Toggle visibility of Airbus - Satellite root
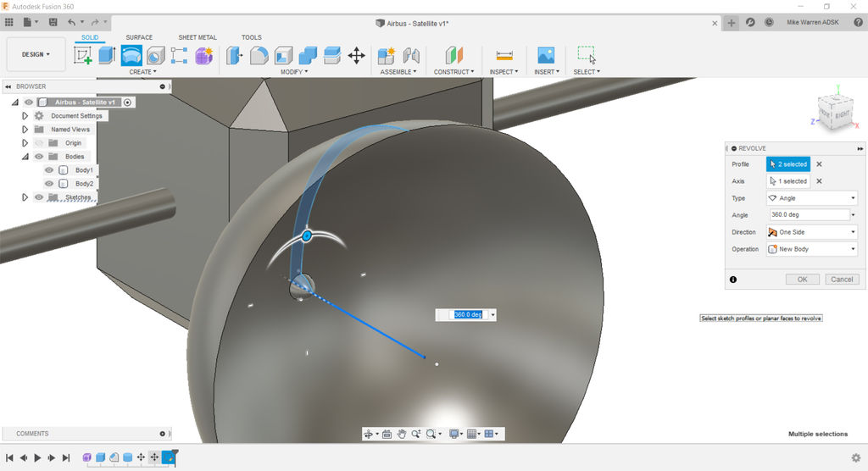 point(29,103)
